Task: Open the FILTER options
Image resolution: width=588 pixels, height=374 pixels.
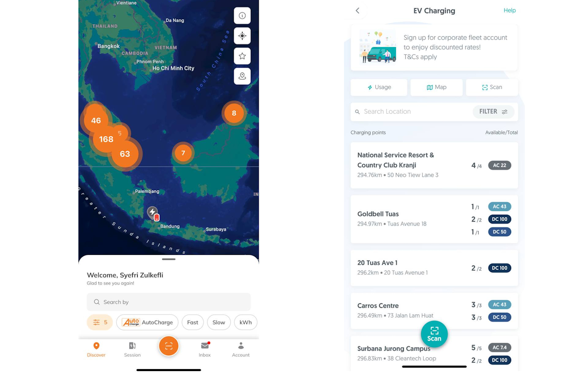Action: pos(493,112)
